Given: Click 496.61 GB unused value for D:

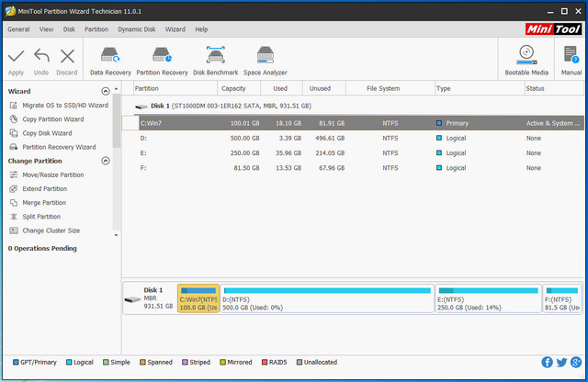Looking at the screenshot, I should click(x=330, y=138).
